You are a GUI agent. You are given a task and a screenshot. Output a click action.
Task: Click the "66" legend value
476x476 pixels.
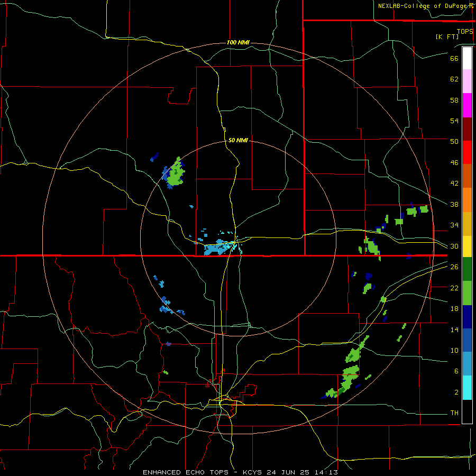click(x=454, y=58)
